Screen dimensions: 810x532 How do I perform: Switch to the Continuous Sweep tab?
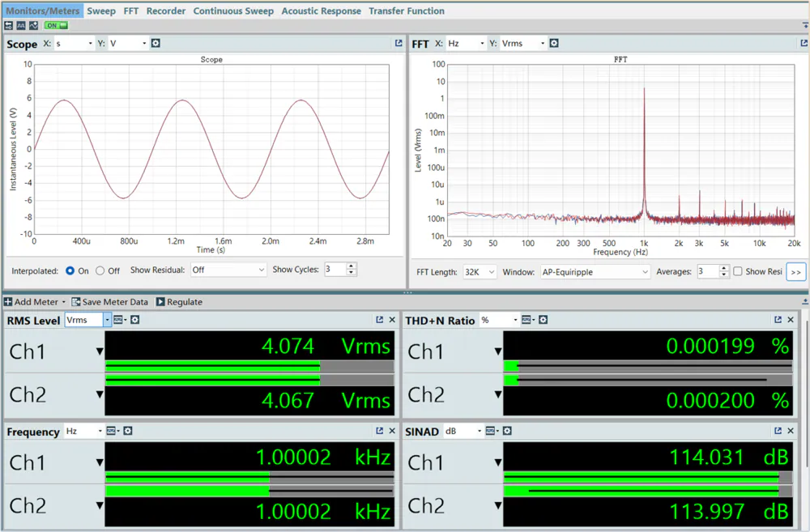[x=233, y=11]
